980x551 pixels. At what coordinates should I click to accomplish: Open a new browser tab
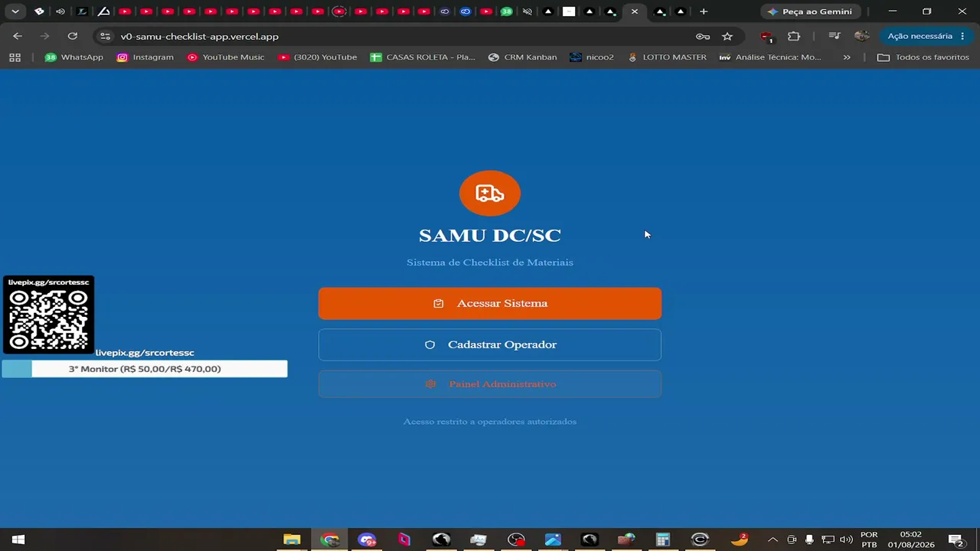coord(704,11)
